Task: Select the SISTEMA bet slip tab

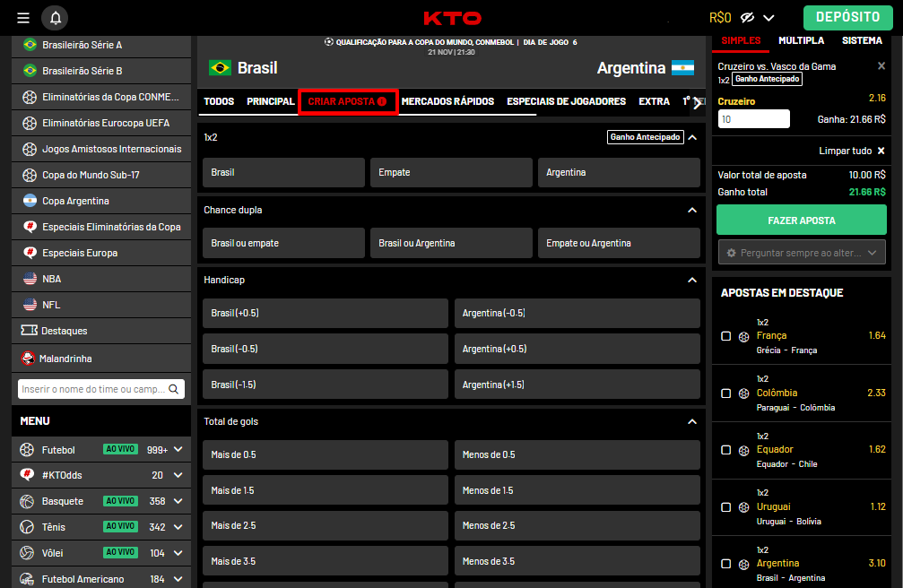Action: point(862,40)
